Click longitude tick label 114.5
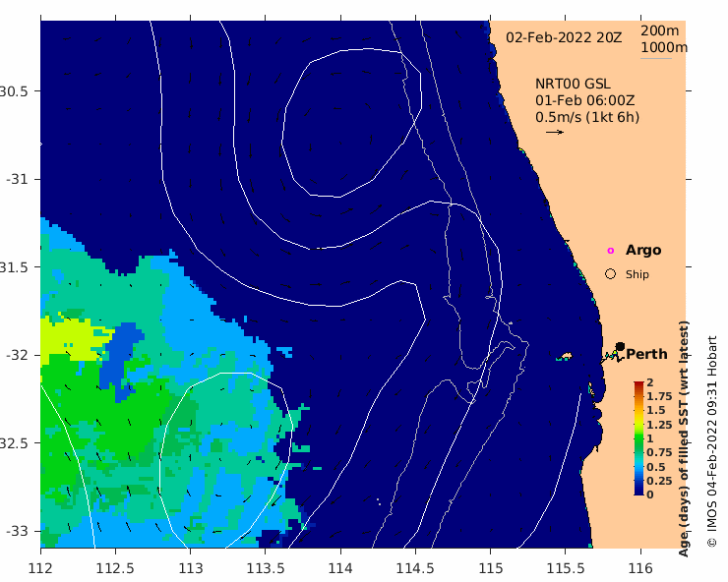The width and height of the screenshot is (728, 582). [x=415, y=568]
